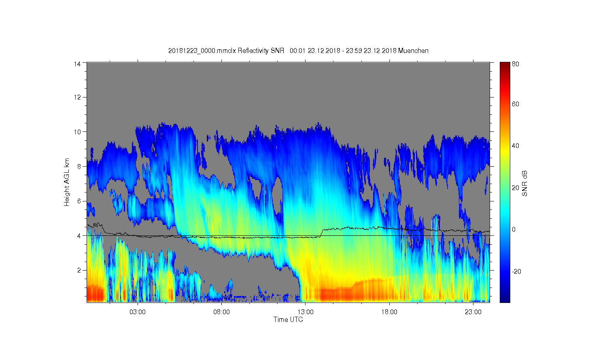
Task: Click the plot title starting with 20181223_0000.mmclx
Action: click(x=298, y=51)
